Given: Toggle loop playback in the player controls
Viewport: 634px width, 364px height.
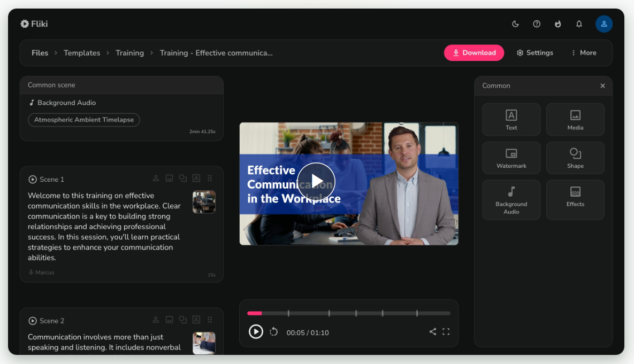Looking at the screenshot, I should point(273,331).
